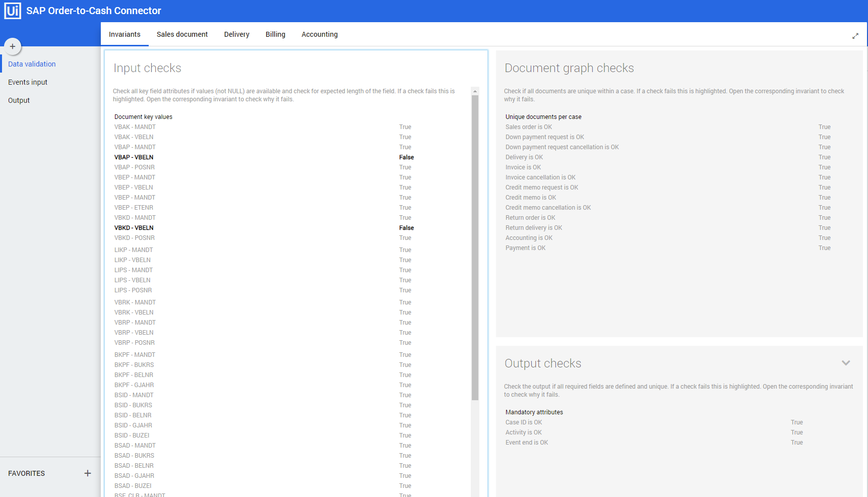Select Data validation in the sidebar

(32, 64)
